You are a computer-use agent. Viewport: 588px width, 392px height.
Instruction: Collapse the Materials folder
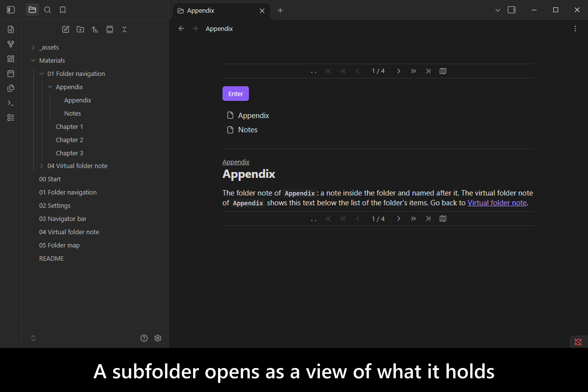pos(33,61)
